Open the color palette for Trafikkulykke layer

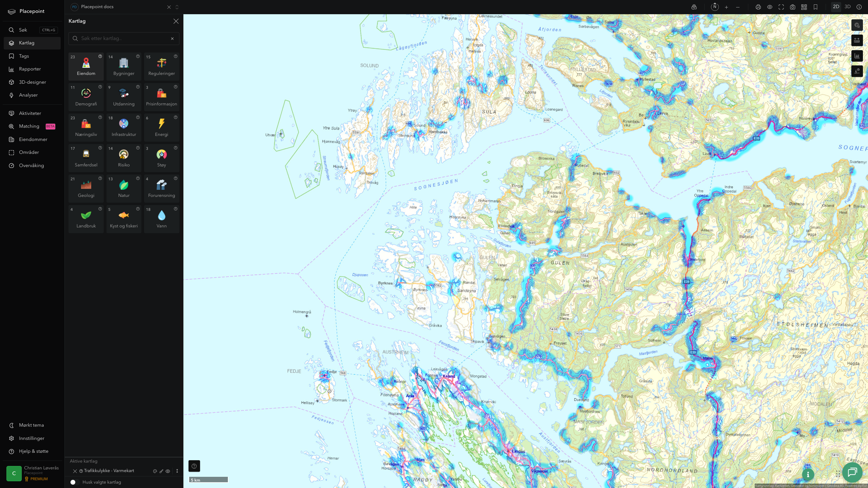155,471
